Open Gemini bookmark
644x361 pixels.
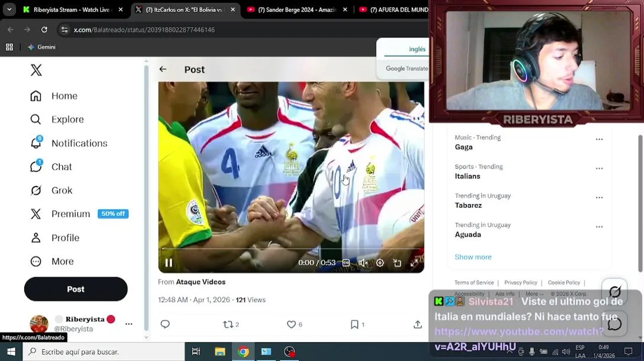(x=42, y=47)
